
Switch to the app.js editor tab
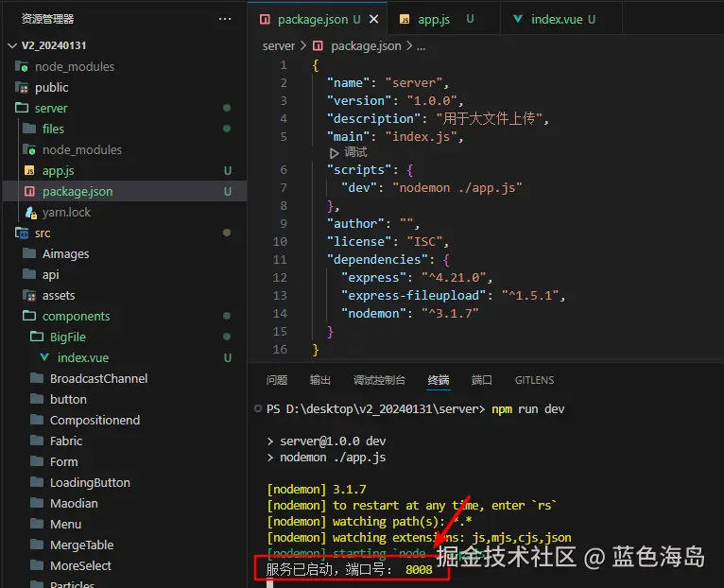[x=434, y=19]
